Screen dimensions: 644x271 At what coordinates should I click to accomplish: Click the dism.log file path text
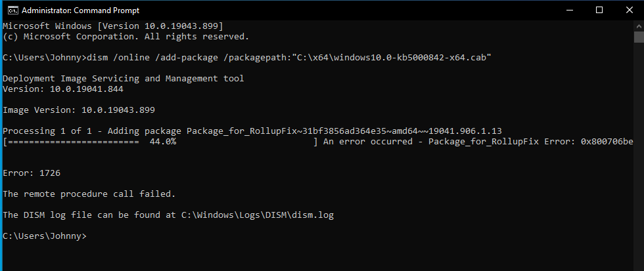[258, 215]
